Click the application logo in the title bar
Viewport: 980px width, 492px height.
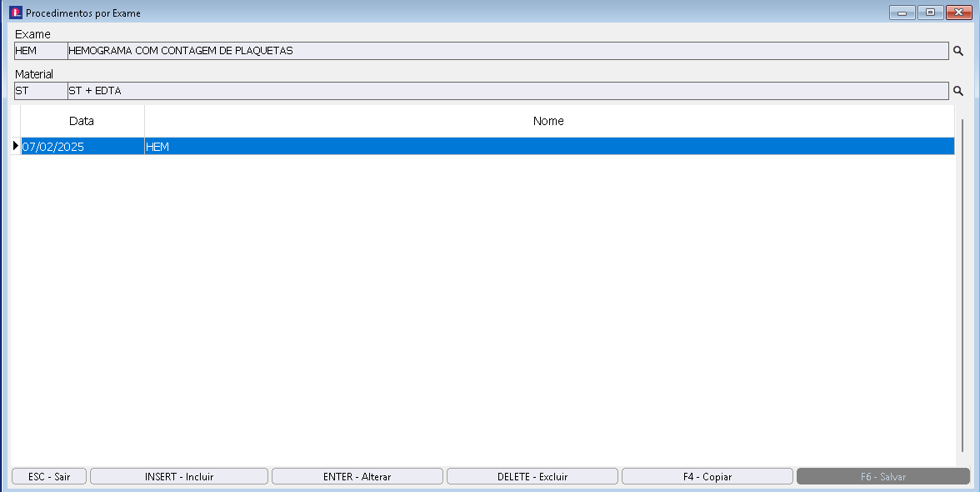click(16, 13)
